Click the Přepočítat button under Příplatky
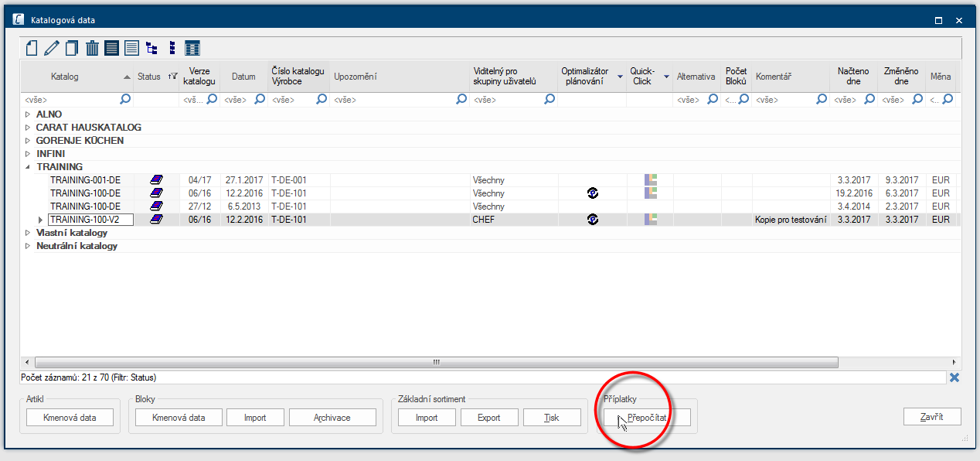 tap(647, 418)
